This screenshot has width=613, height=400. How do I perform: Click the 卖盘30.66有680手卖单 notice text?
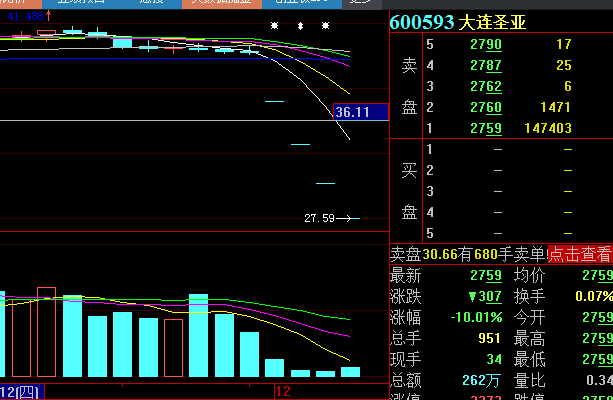click(x=468, y=255)
